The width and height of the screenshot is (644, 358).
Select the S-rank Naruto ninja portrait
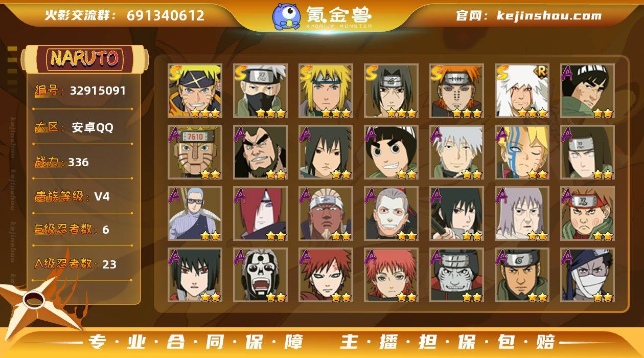[195, 91]
